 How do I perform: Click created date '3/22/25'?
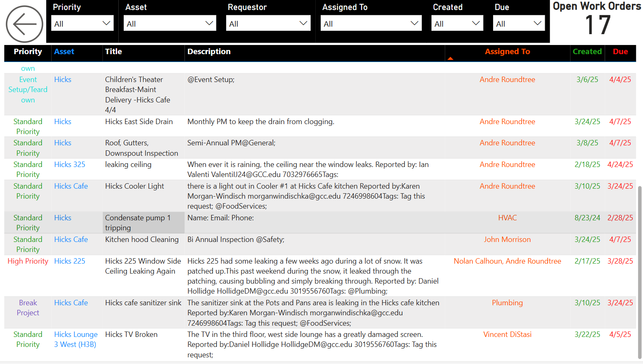(587, 334)
